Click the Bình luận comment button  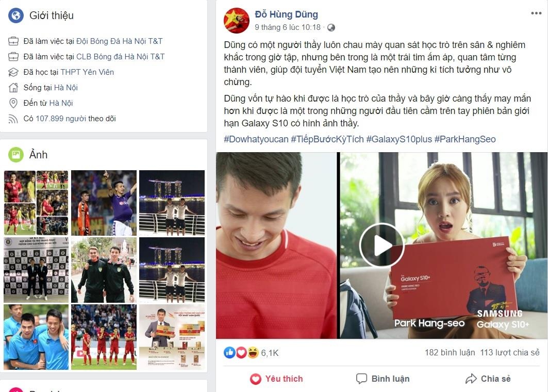(x=383, y=379)
